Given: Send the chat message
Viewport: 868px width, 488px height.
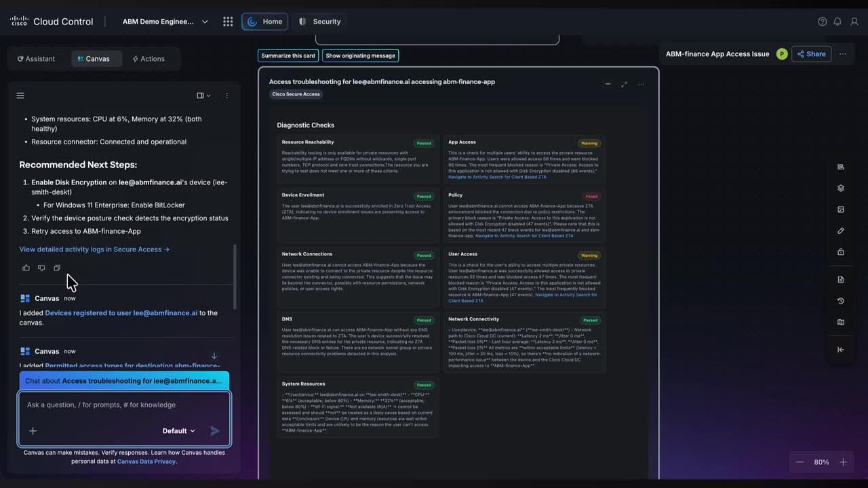Looking at the screenshot, I should [215, 431].
